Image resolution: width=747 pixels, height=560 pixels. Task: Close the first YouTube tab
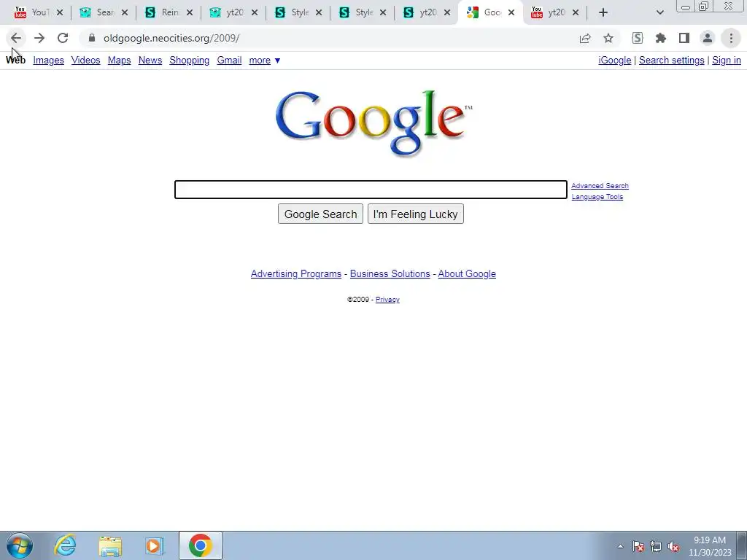(x=60, y=13)
